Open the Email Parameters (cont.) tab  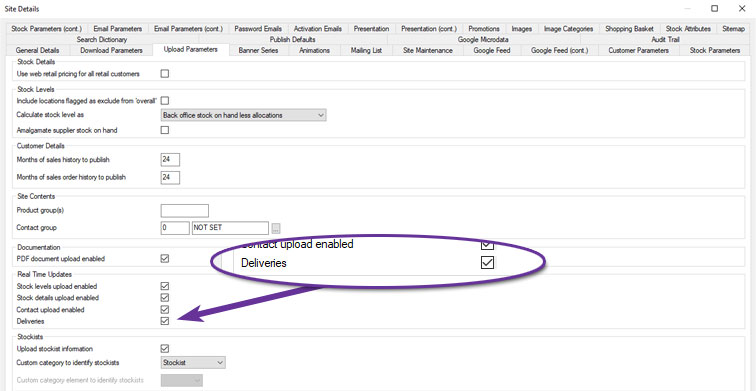(x=189, y=29)
